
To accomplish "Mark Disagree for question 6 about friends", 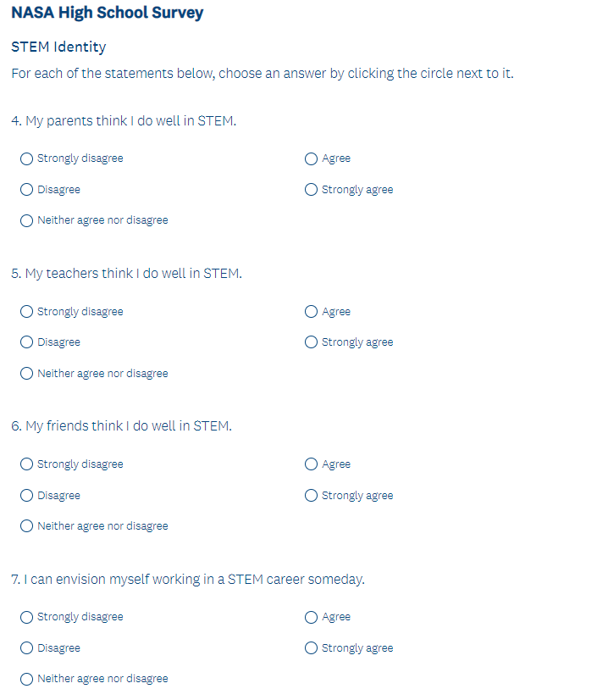I will [27, 496].
